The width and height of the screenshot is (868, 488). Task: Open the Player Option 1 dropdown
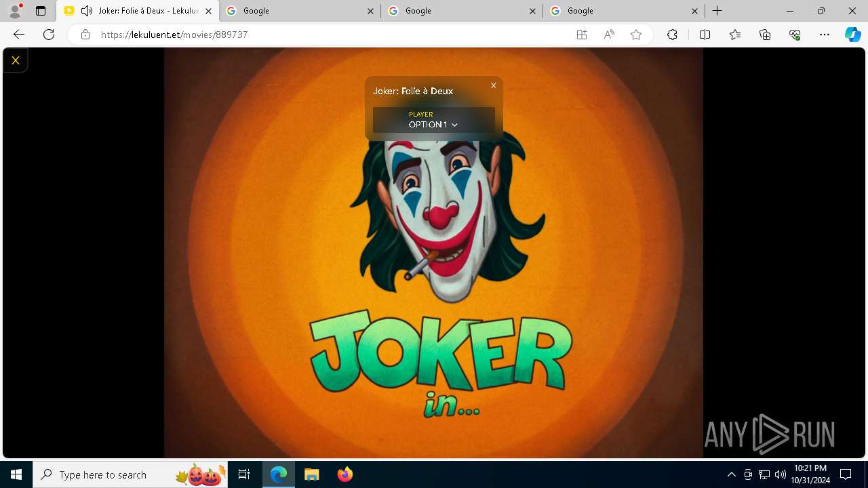coord(434,120)
